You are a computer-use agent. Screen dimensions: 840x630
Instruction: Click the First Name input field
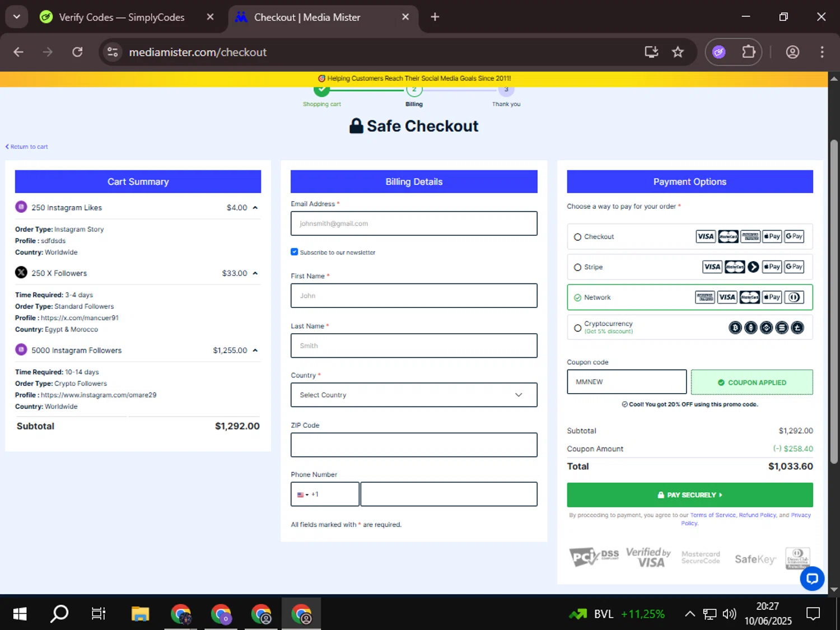[x=414, y=296]
